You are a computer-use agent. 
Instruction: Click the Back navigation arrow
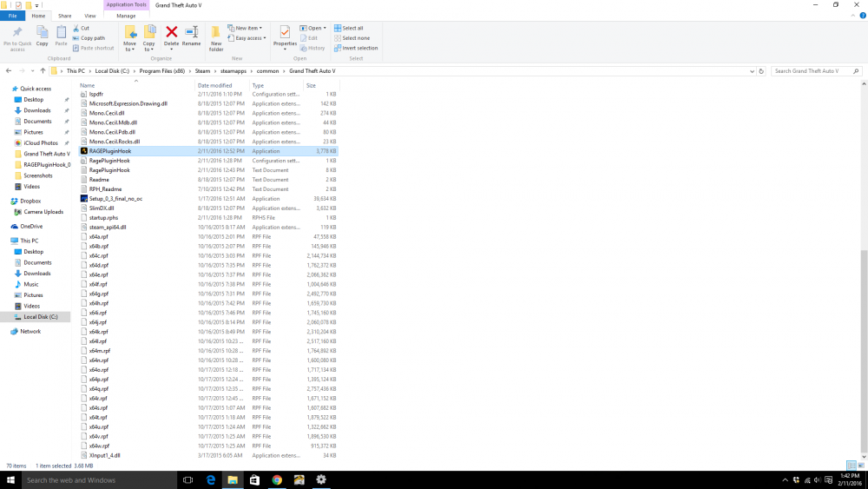coord(9,71)
